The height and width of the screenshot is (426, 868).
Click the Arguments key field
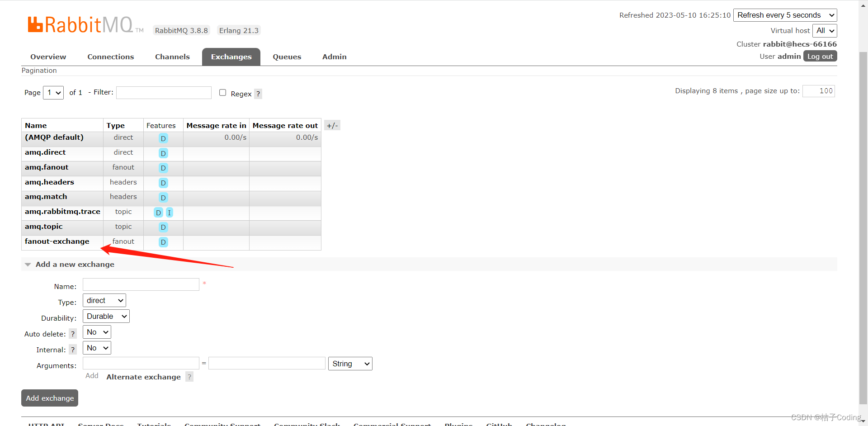[x=141, y=363]
